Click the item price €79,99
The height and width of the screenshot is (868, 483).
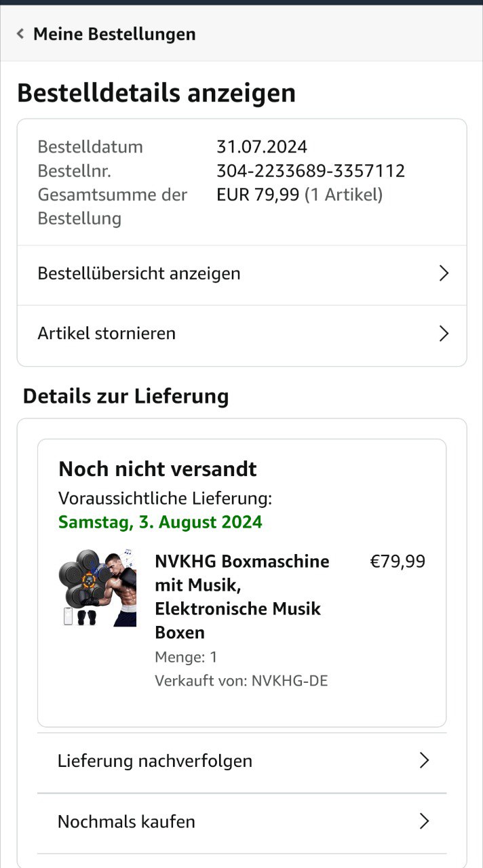(x=398, y=561)
